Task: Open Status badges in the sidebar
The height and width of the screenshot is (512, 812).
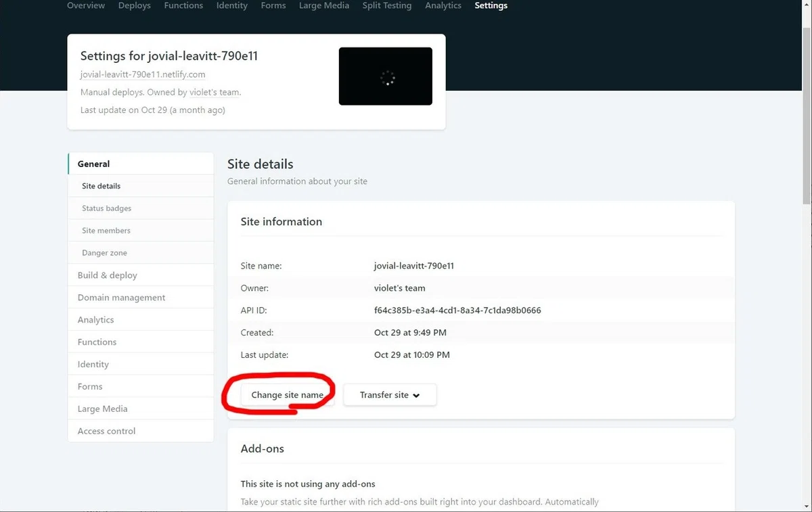Action: [x=141, y=208]
